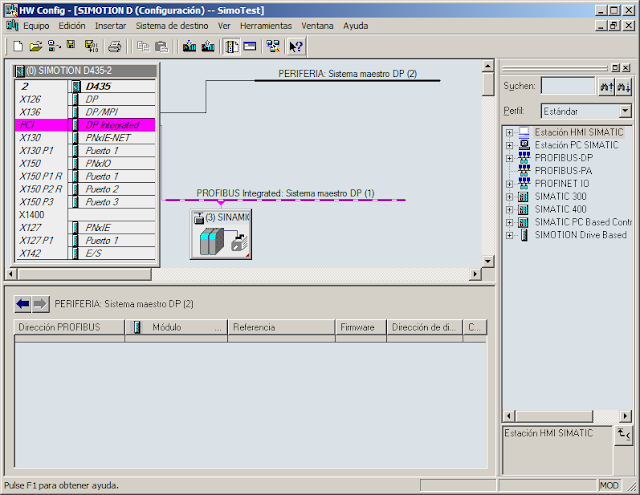Click the context help arrow-question icon
The image size is (640, 495).
pyautogui.click(x=296, y=46)
